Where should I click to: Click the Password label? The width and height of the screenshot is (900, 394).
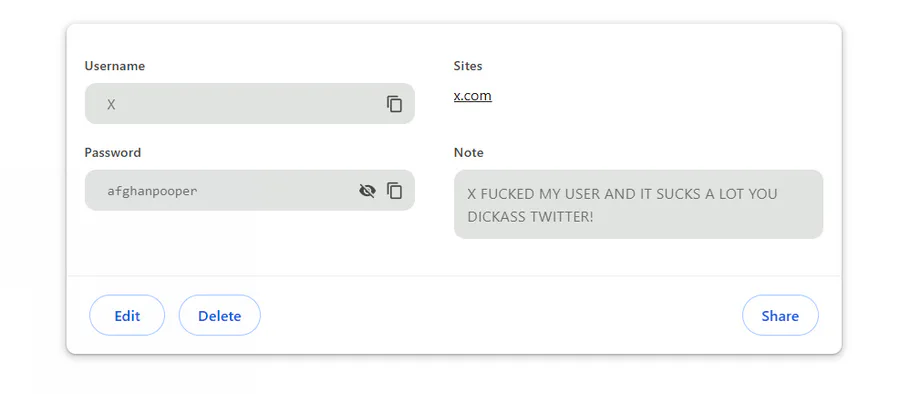click(x=112, y=152)
